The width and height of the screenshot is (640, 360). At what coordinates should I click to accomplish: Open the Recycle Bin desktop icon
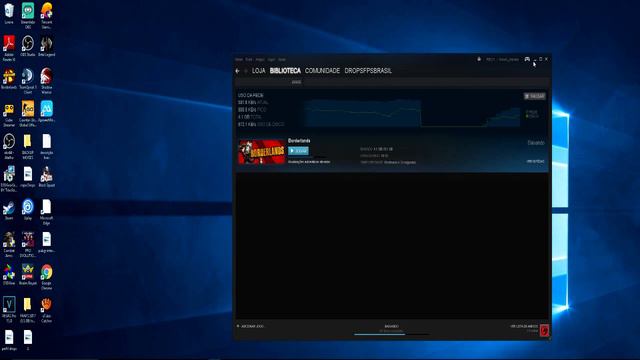point(9,14)
